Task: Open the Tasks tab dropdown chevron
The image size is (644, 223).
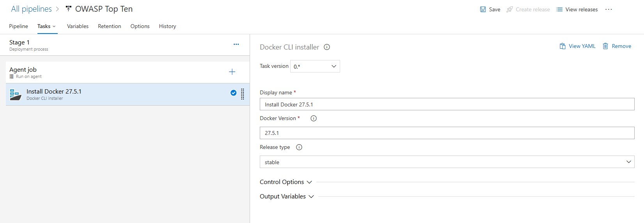Action: (54, 27)
